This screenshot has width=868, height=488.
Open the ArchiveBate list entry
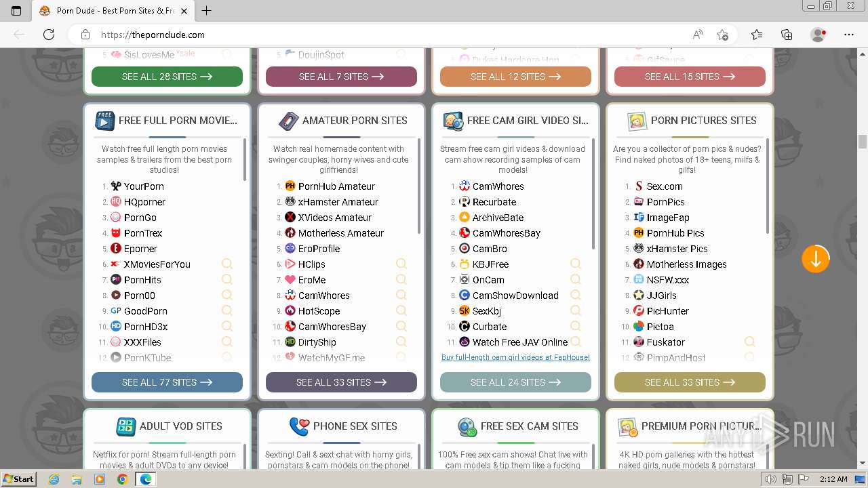point(498,218)
